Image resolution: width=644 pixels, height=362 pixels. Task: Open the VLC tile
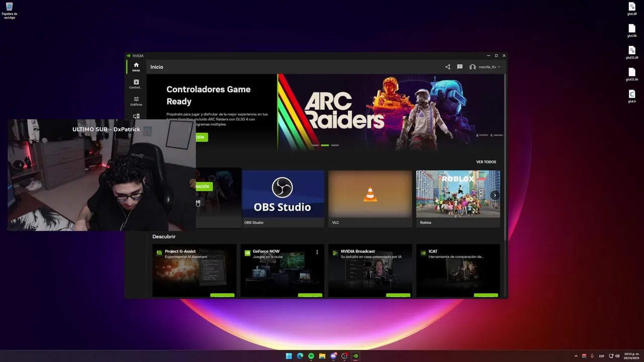[370, 199]
